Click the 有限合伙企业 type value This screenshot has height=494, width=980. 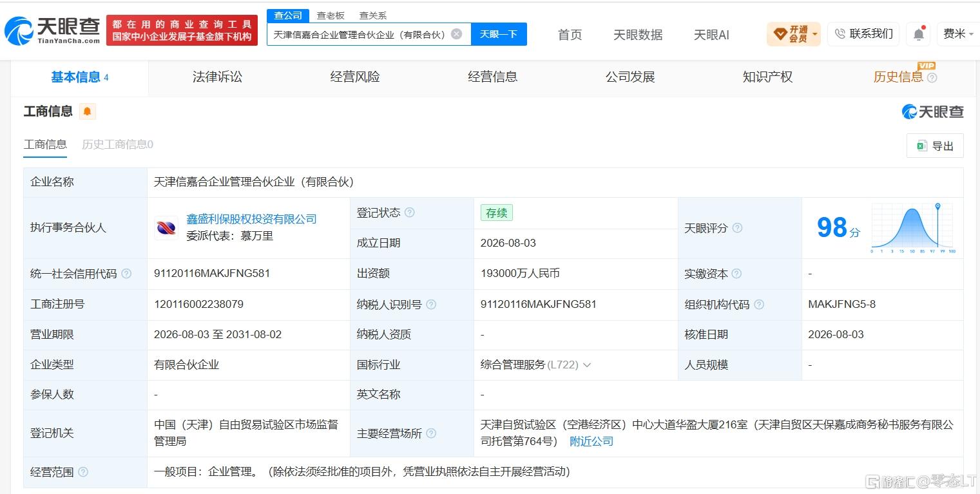[x=186, y=365]
